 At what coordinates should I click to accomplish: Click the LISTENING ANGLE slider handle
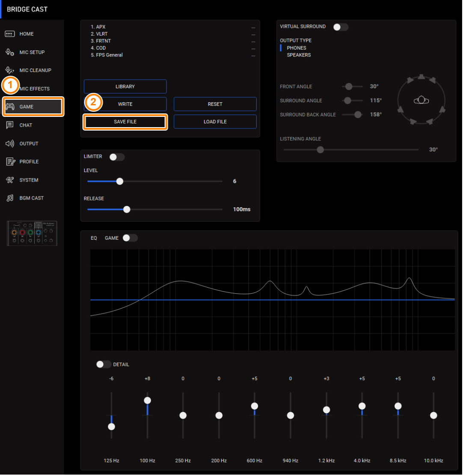[321, 150]
